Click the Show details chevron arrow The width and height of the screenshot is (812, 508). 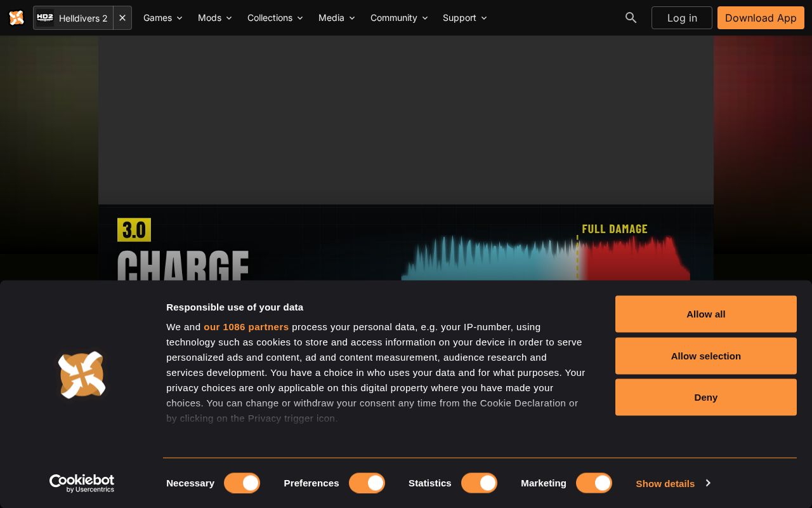click(x=708, y=483)
